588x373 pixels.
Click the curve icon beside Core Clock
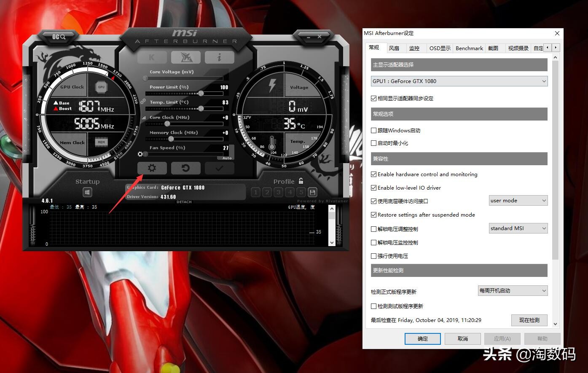pyautogui.click(x=144, y=118)
